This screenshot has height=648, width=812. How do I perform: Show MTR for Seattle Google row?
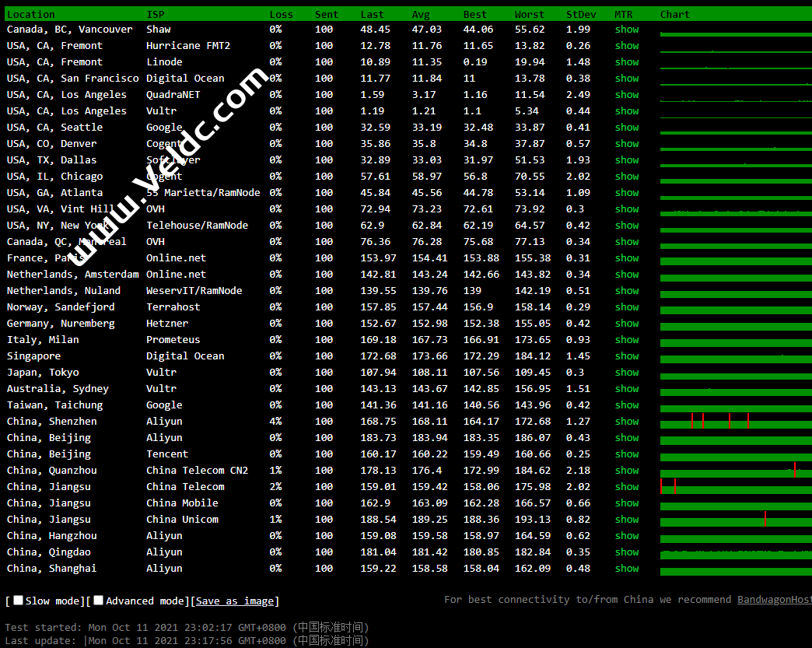pyautogui.click(x=626, y=128)
